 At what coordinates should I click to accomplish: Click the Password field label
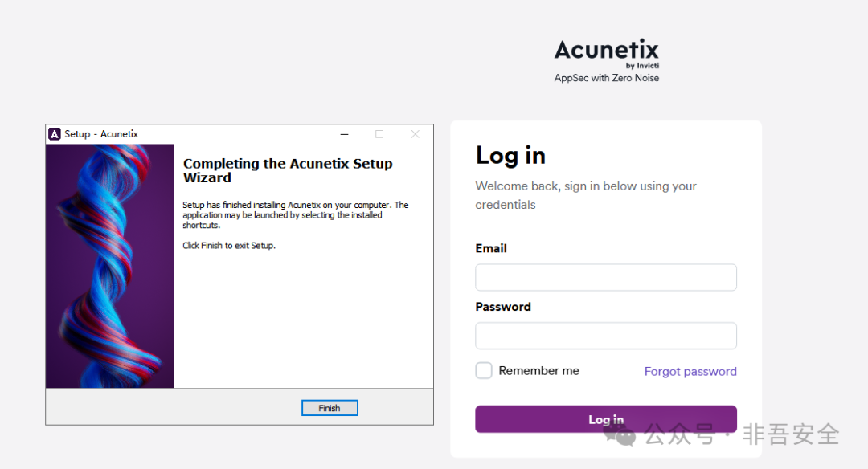[x=503, y=306]
